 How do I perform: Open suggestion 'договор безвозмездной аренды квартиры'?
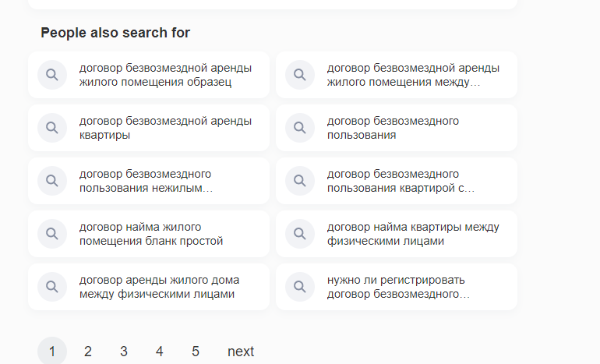click(149, 128)
